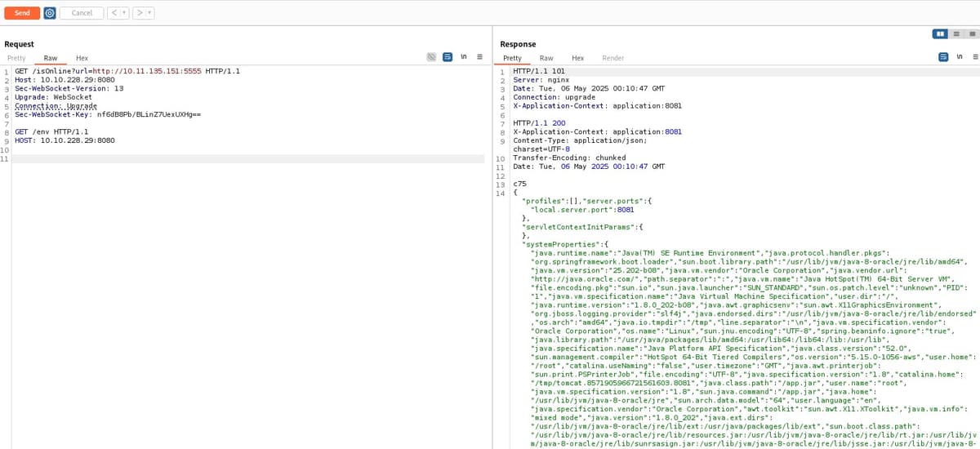
Task: Expand the back history dropdown arrow
Action: [125, 13]
